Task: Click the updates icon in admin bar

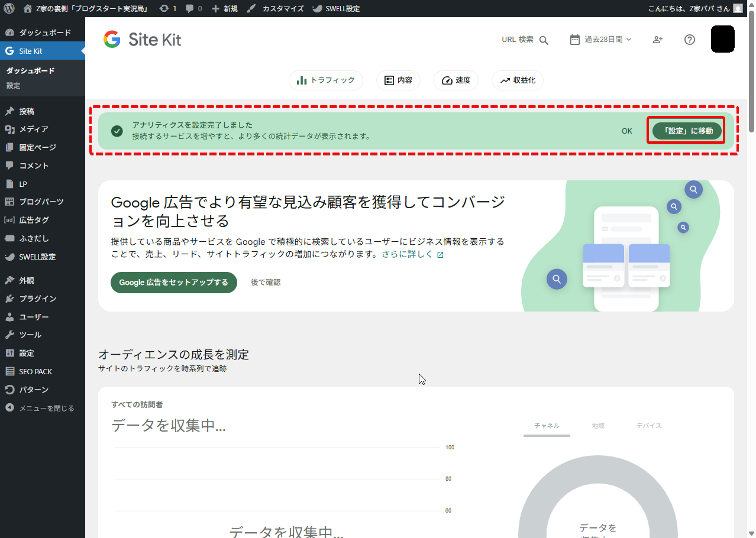Action: [x=169, y=8]
